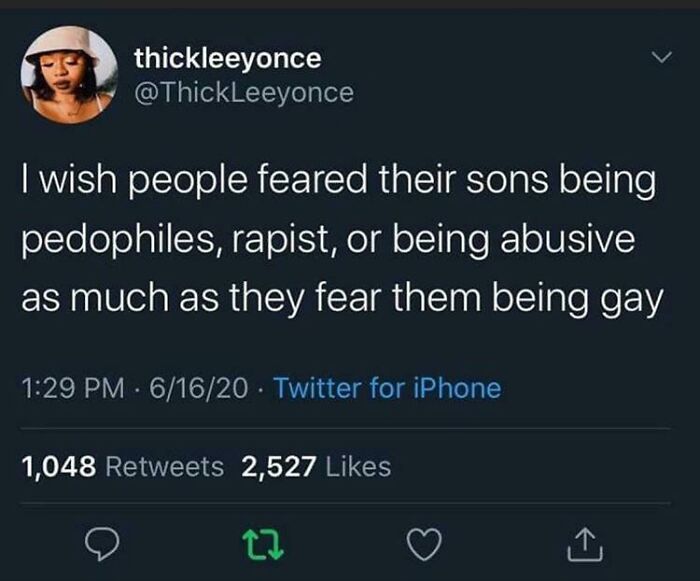Open the Retweets label list
This screenshot has width=700, height=581.
[164, 466]
